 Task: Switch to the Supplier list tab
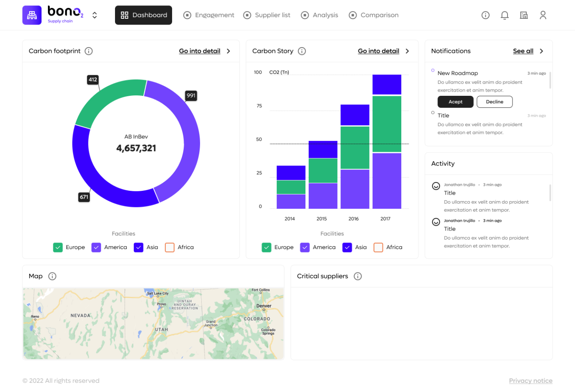click(x=267, y=15)
